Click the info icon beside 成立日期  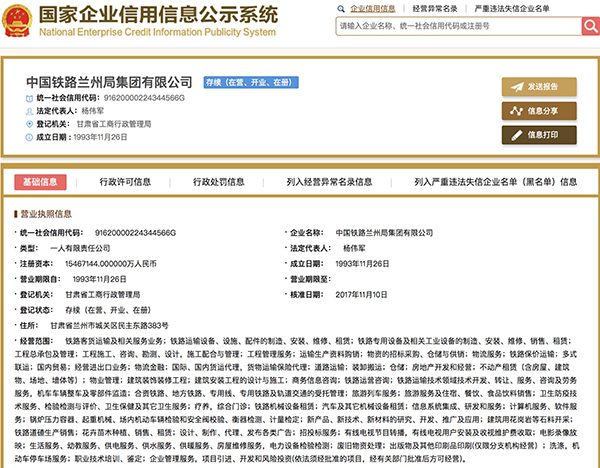[x=29, y=137]
